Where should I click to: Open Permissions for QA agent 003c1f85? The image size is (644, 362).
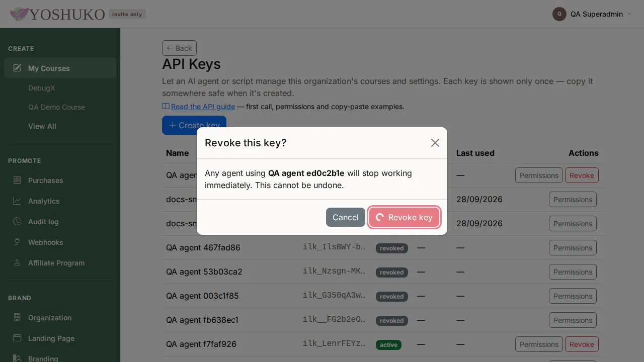pyautogui.click(x=573, y=296)
